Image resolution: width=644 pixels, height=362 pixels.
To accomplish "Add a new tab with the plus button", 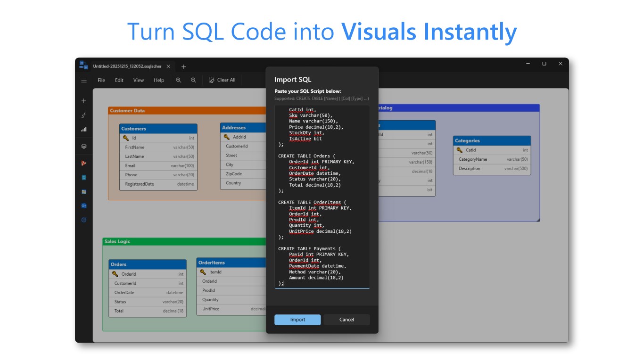I will click(183, 66).
